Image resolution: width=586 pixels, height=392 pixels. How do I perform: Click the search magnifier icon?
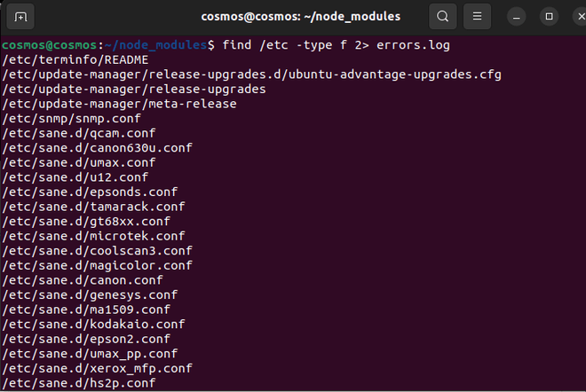[441, 17]
